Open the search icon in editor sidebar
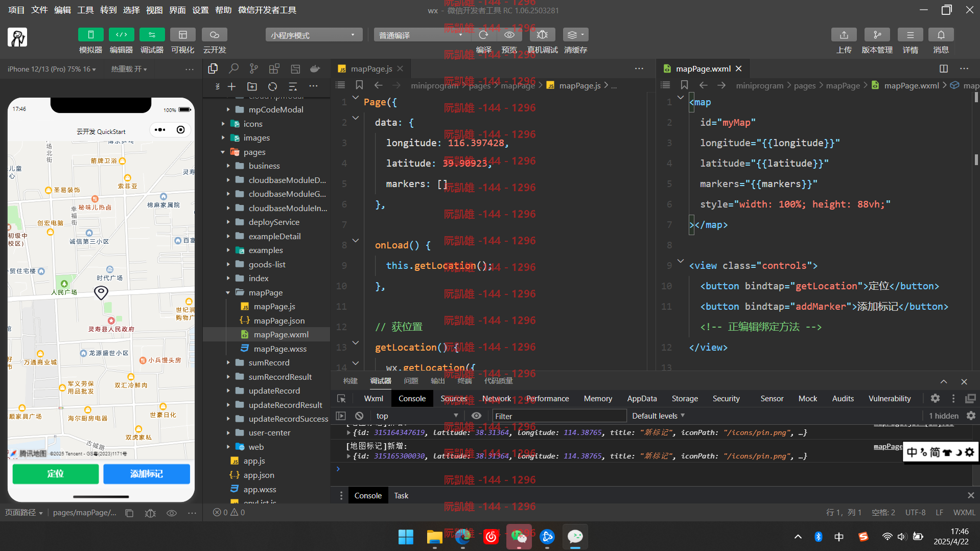 tap(234, 68)
